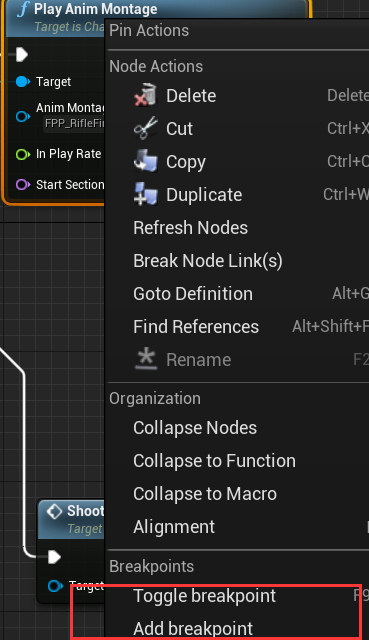Click the Rename entry
The image size is (369, 640).
coord(238,360)
